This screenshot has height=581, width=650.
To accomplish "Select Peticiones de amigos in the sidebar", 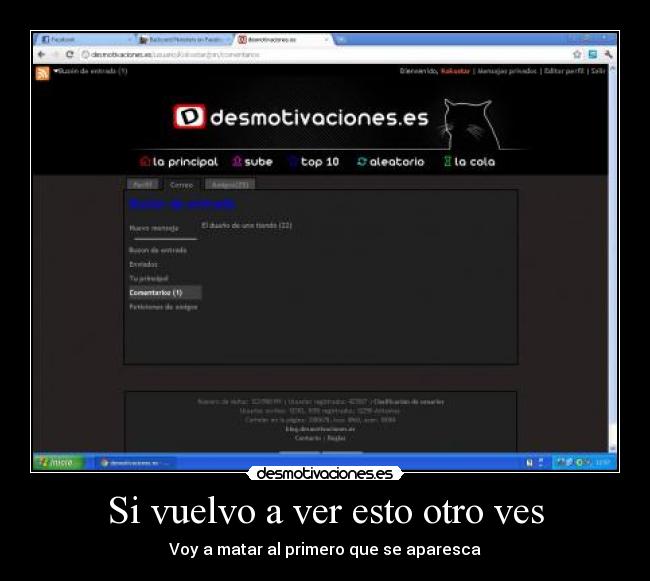I will [x=163, y=307].
